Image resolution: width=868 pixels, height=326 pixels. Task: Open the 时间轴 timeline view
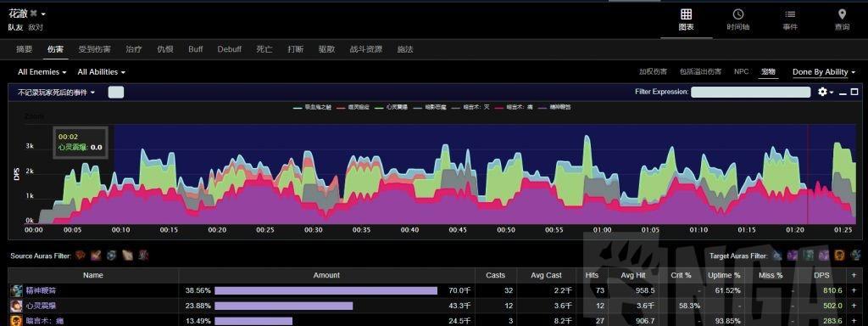737,20
